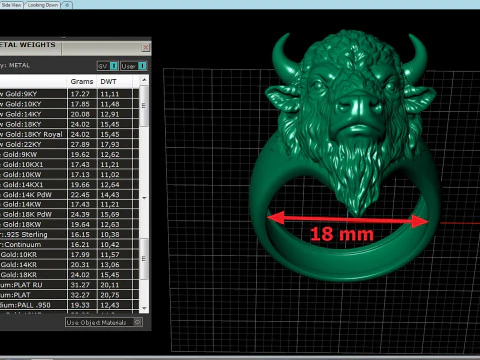Screen dimensions: 480x360
Task: Click the 16.15 grams value
Action: [x=80, y=234]
